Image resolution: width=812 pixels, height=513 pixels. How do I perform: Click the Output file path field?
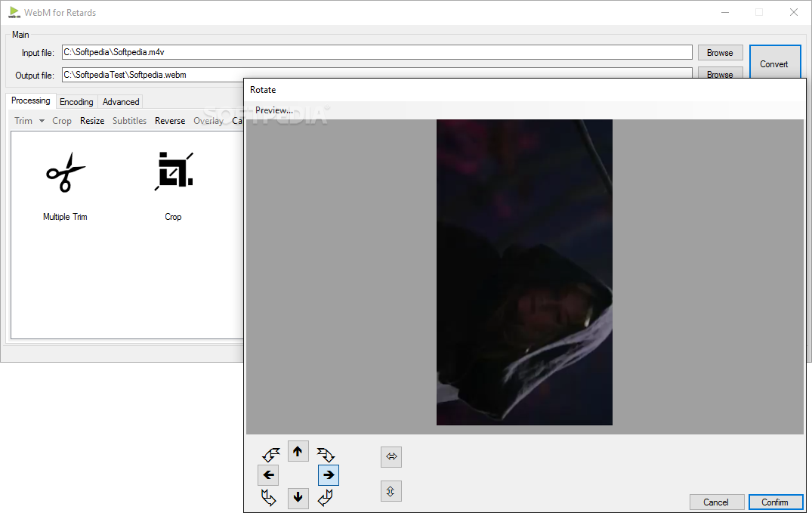coord(377,74)
